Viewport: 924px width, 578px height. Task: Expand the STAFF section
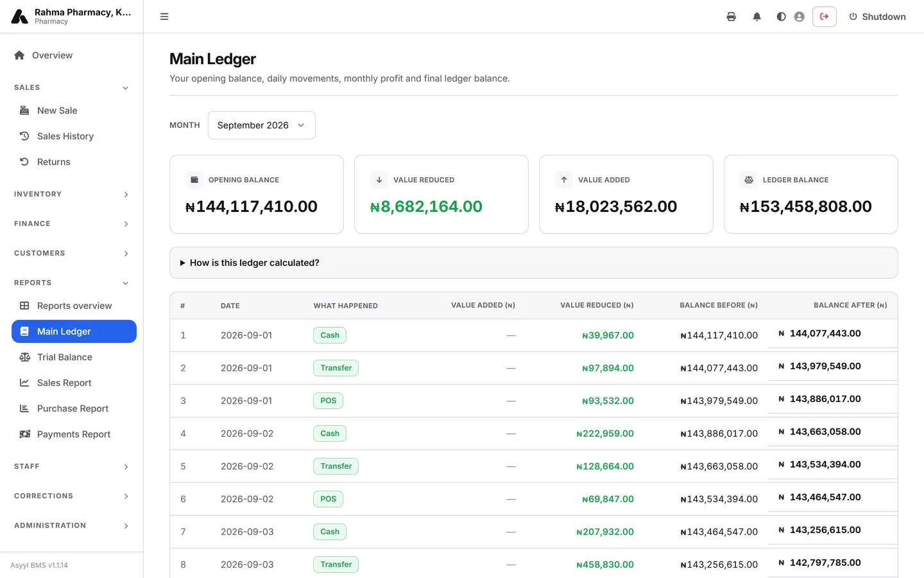pos(71,466)
